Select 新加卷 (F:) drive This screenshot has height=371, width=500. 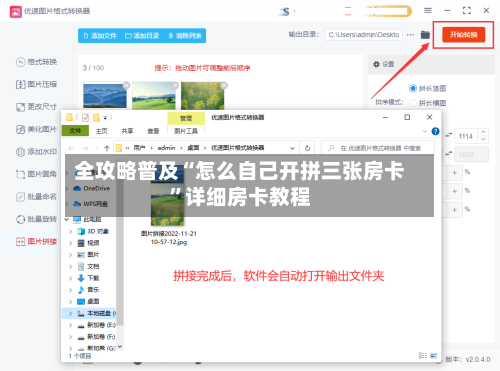96,337
